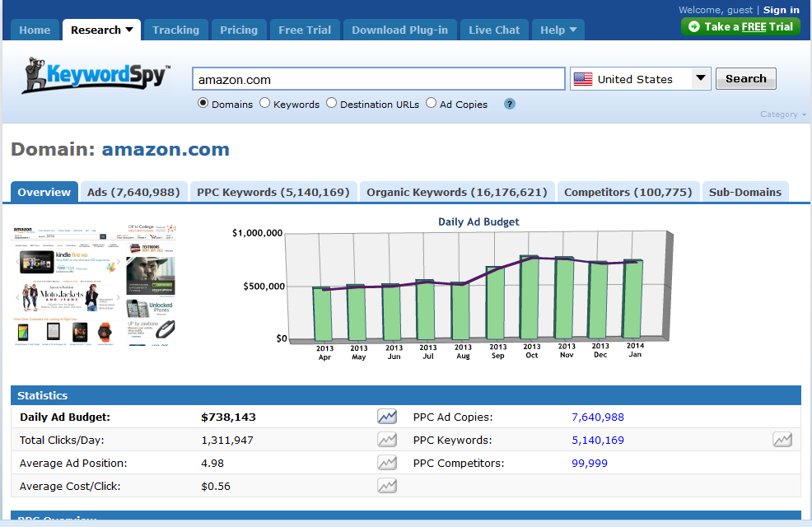812x527 pixels.
Task: Open chart icon for Daily Ad Budget
Action: pos(387,417)
